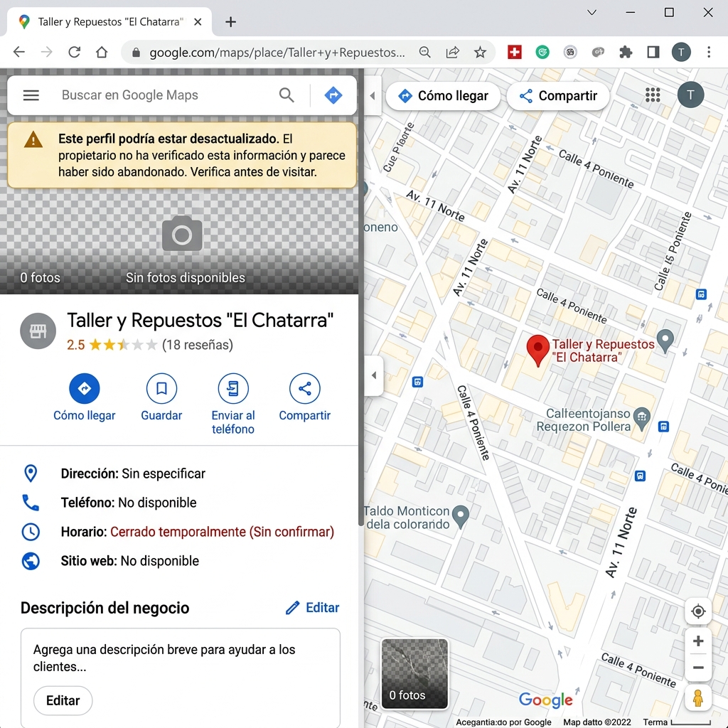Click round Compartir icon in the side panel
The width and height of the screenshot is (728, 728).
[304, 388]
